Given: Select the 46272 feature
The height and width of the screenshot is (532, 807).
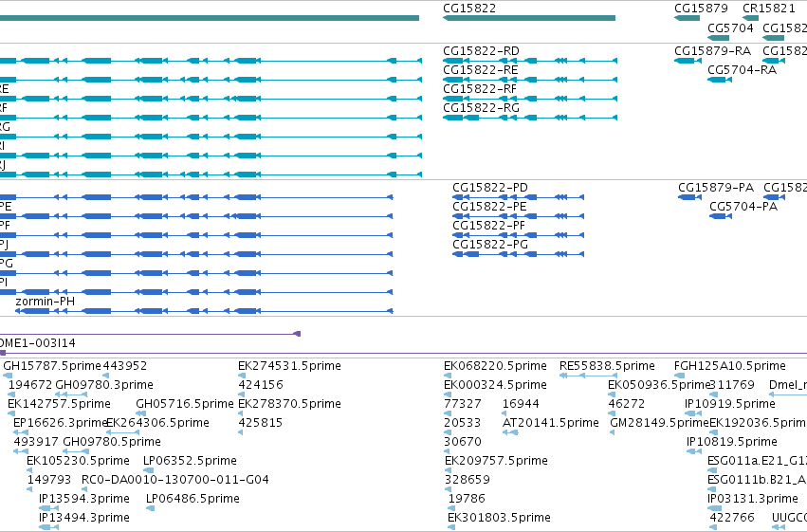Looking at the screenshot, I should click(x=612, y=413).
